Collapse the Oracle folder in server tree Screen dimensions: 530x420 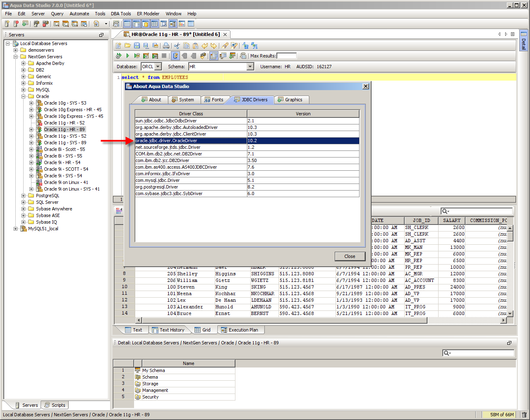[24, 96]
